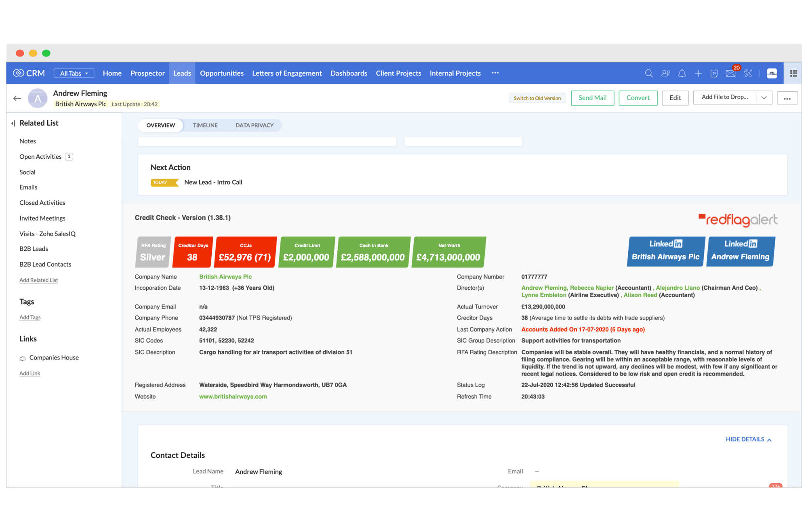Open Notes in Related List

pyautogui.click(x=28, y=141)
